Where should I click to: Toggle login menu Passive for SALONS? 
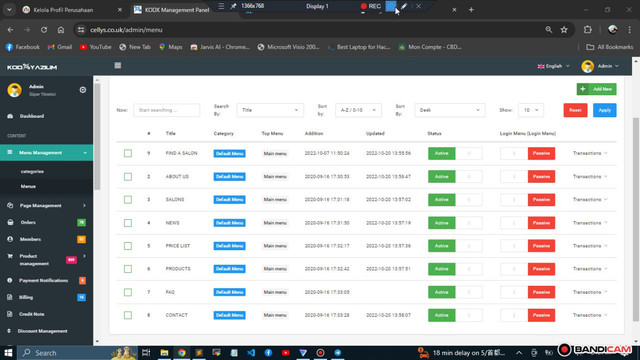527,200
